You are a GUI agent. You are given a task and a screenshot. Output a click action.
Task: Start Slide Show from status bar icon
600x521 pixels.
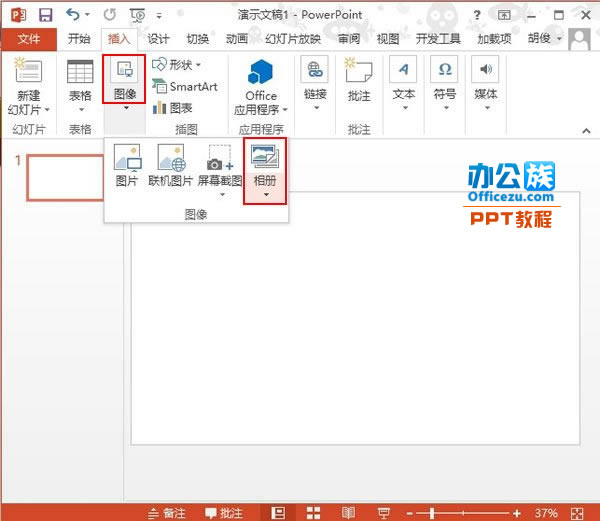click(x=383, y=513)
